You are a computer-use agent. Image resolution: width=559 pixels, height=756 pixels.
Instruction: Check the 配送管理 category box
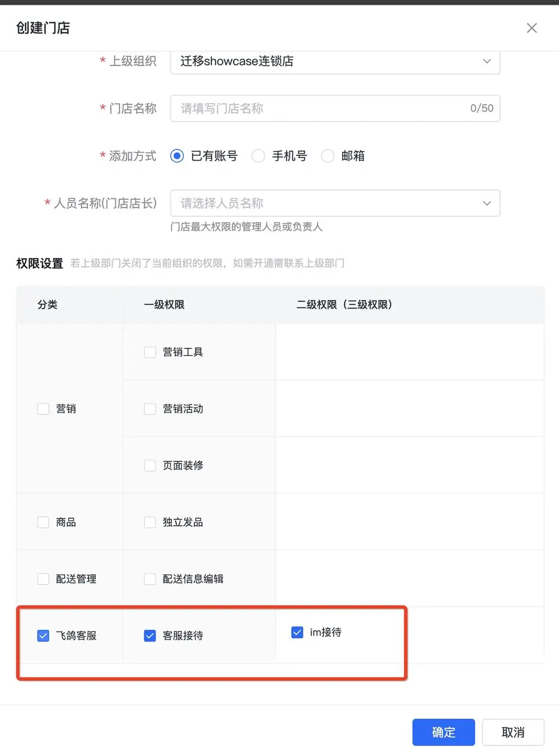pyautogui.click(x=43, y=579)
